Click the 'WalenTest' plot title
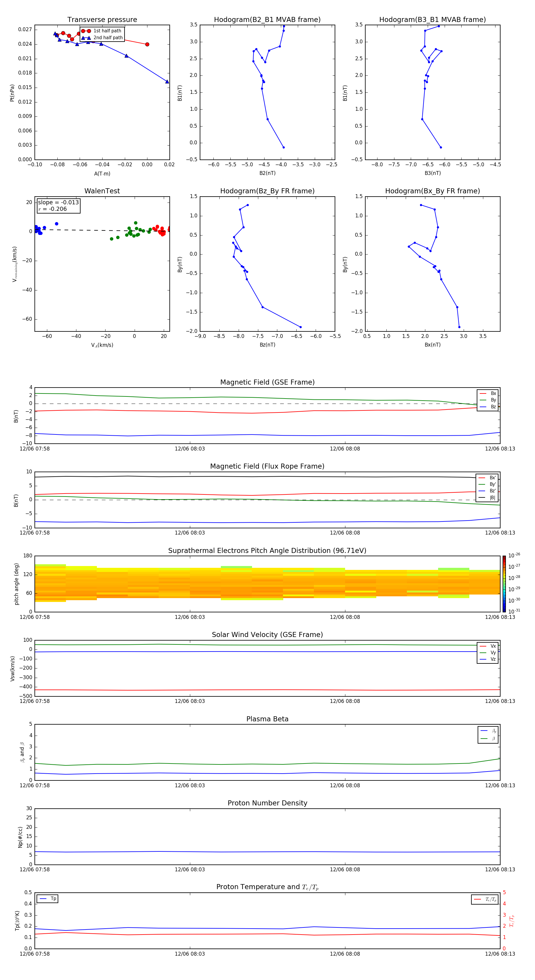The height and width of the screenshot is (980, 535). click(x=102, y=191)
